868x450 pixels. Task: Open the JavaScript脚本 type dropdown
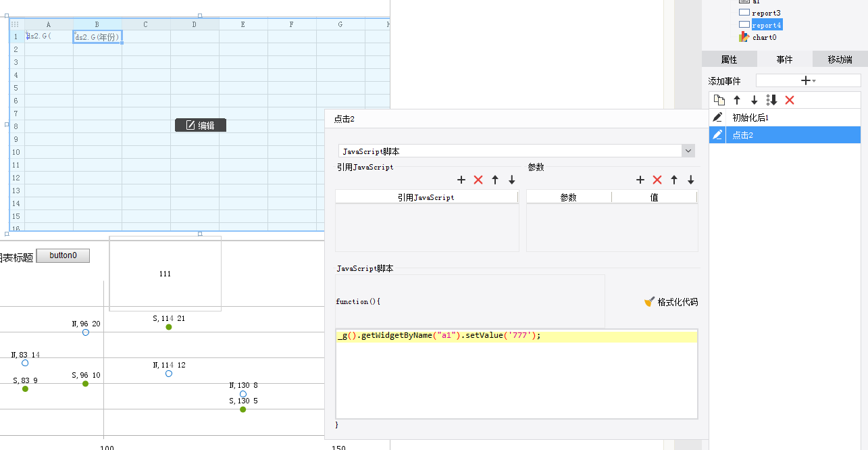point(517,151)
